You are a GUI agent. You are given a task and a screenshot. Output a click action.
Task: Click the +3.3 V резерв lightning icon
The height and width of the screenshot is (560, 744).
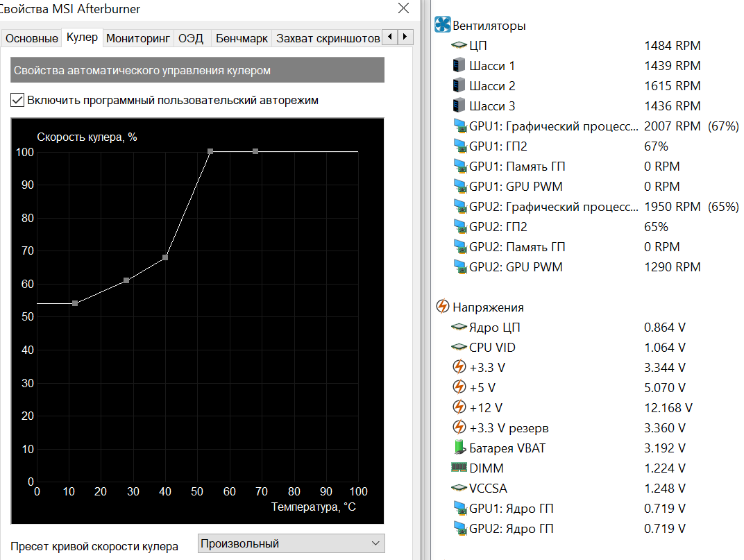(459, 427)
